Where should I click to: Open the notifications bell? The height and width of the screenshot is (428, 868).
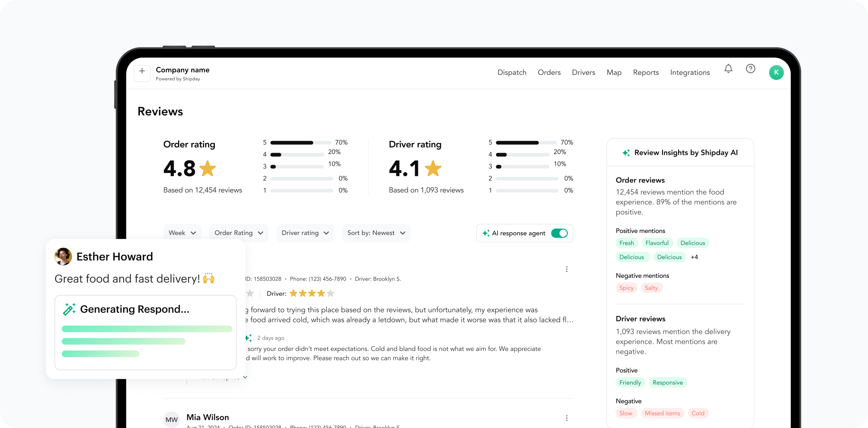tap(728, 68)
